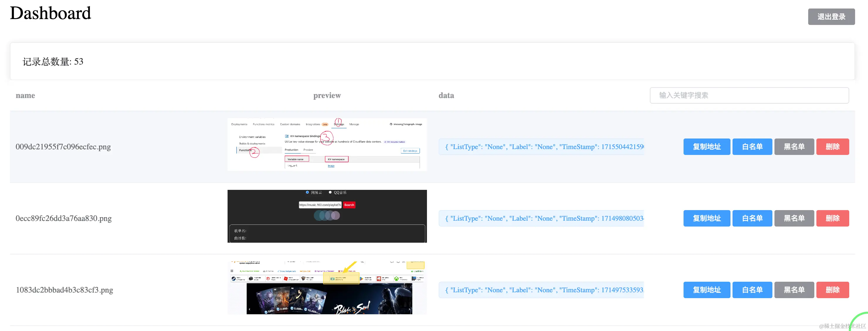Click the 退出登录 logout button
The width and height of the screenshot is (868, 331).
coord(831,16)
